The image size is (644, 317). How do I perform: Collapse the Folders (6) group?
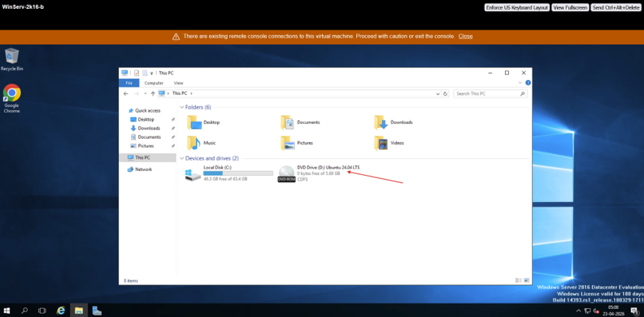[182, 107]
